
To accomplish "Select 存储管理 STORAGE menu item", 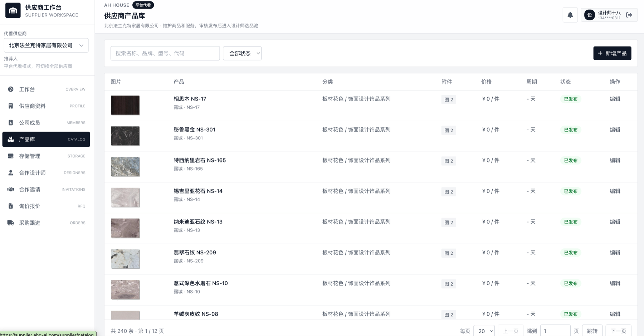I will (x=46, y=156).
